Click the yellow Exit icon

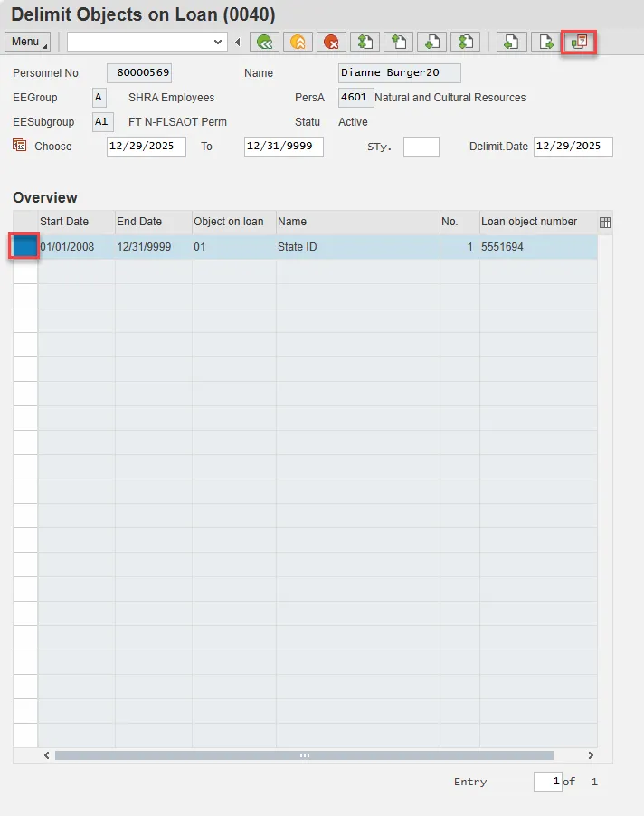[x=298, y=42]
